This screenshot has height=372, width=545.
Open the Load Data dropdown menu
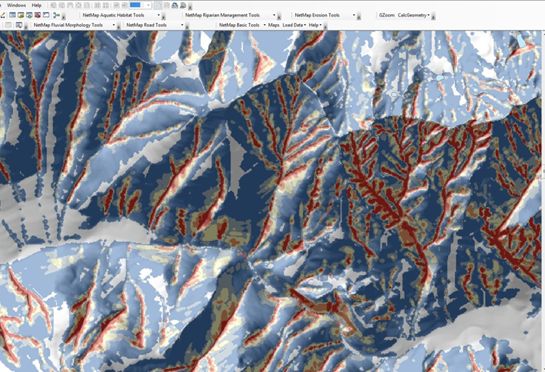(x=294, y=25)
